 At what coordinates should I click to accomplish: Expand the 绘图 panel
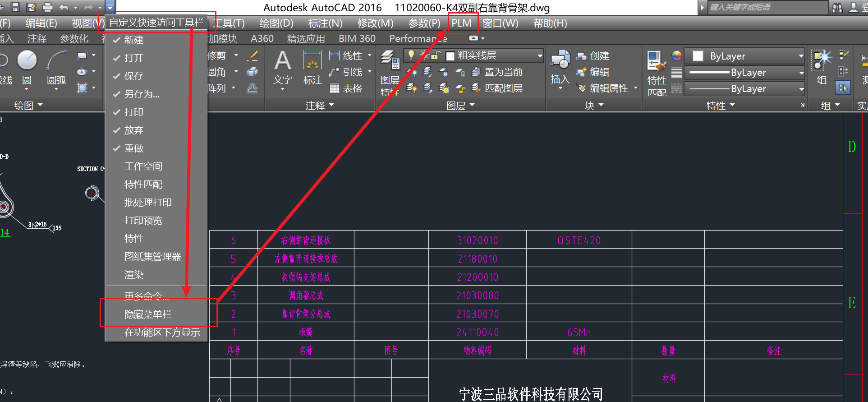(28, 105)
